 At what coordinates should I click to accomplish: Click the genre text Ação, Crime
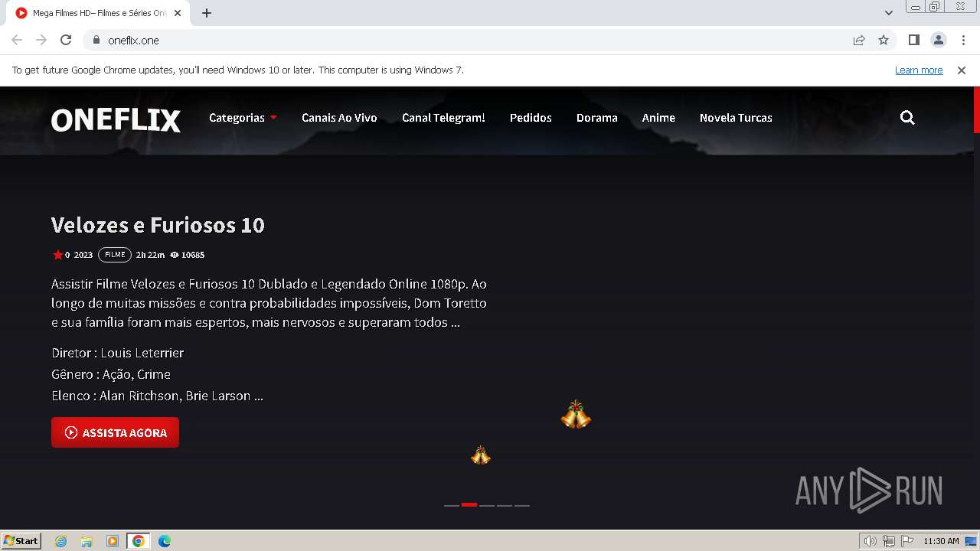[x=136, y=374]
